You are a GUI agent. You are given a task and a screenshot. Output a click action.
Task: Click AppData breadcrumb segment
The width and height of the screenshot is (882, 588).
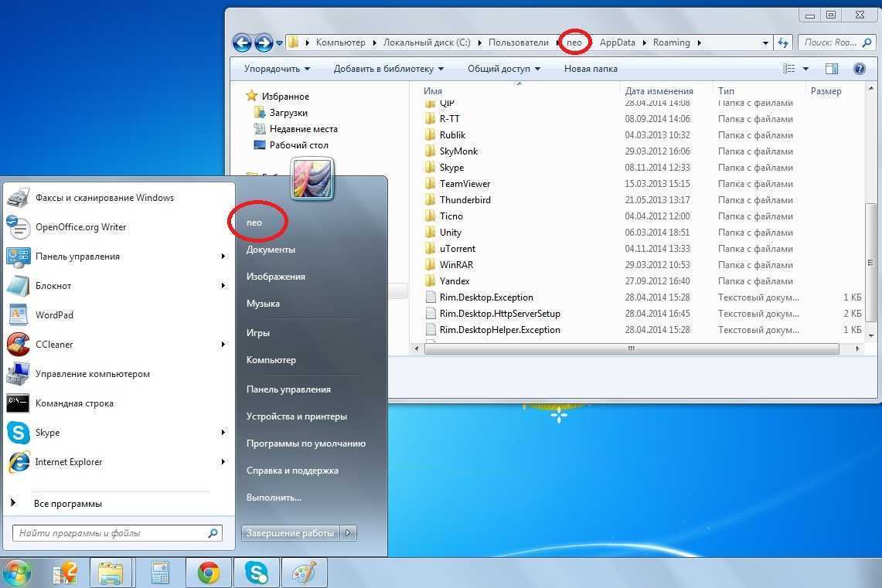tap(617, 42)
